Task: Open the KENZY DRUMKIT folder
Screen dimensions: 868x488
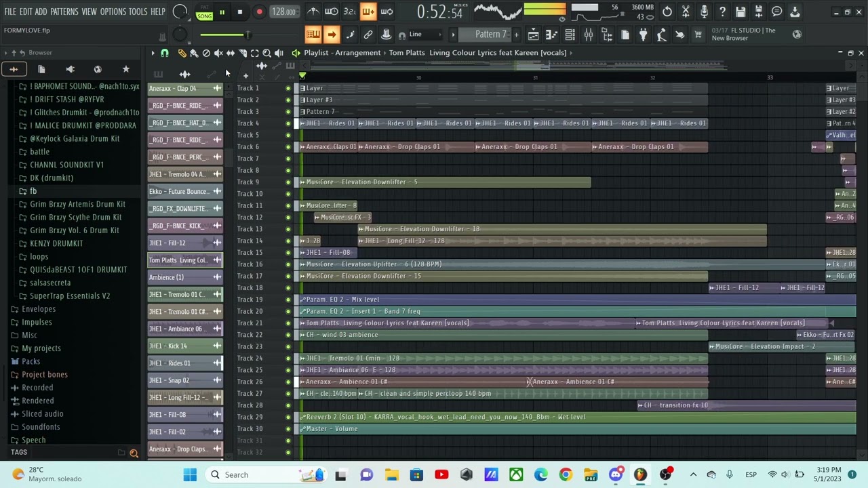Action: tap(56, 243)
